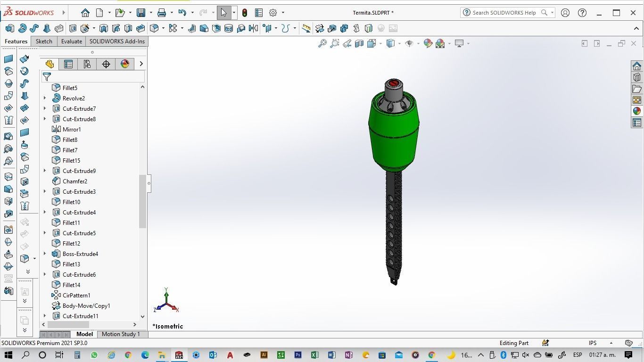Expand the Cut-Extrude9 feature
Screen dimensions: 644x362
pos(45,171)
